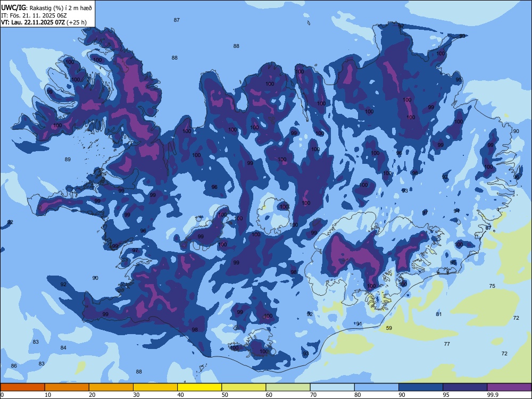
Task: Select the medium blue 90–95 legend swatch
Action: point(421,387)
